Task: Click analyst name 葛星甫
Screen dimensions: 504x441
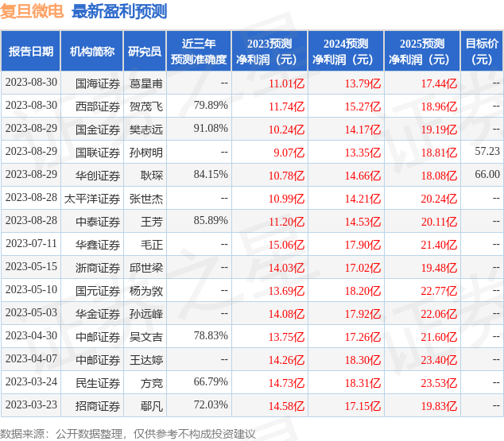Action: [146, 83]
